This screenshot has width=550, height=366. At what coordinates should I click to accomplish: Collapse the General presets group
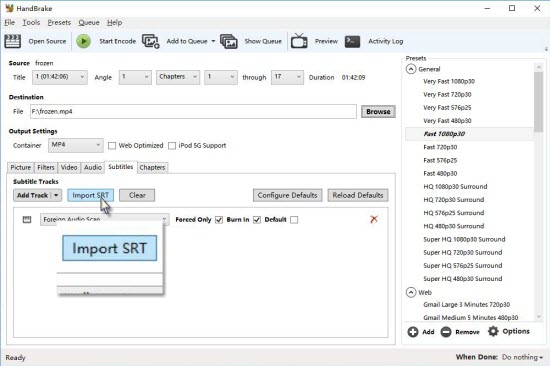tap(411, 69)
